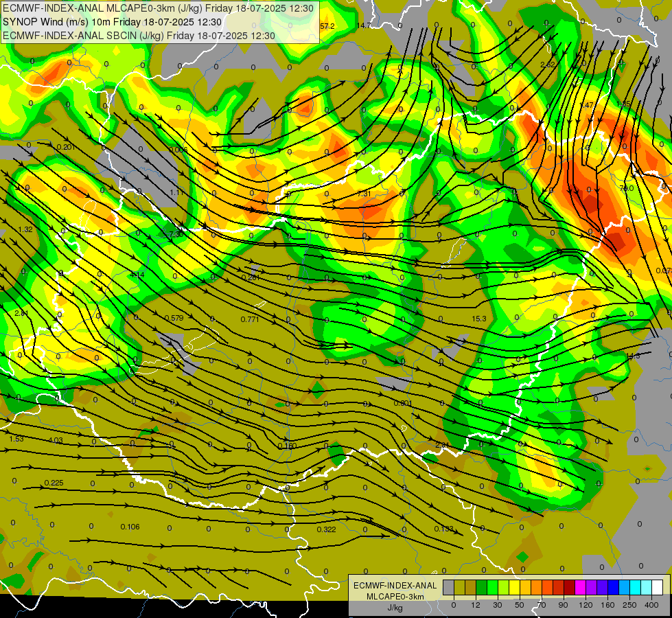Click the map value 1.11
Screen dimensions: 672x618
click(x=176, y=192)
